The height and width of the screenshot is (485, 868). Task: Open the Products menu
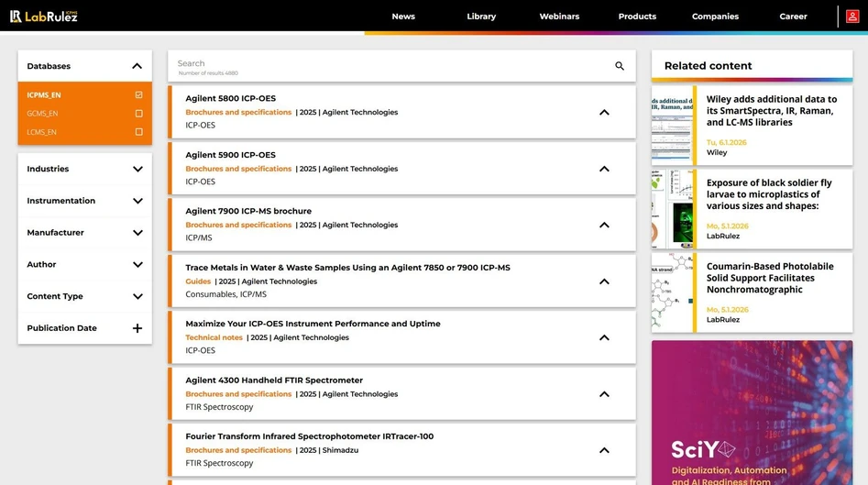pos(637,17)
